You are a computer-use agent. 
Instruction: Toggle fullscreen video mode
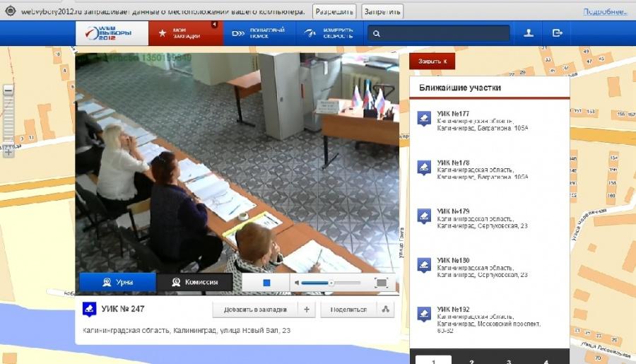point(382,283)
